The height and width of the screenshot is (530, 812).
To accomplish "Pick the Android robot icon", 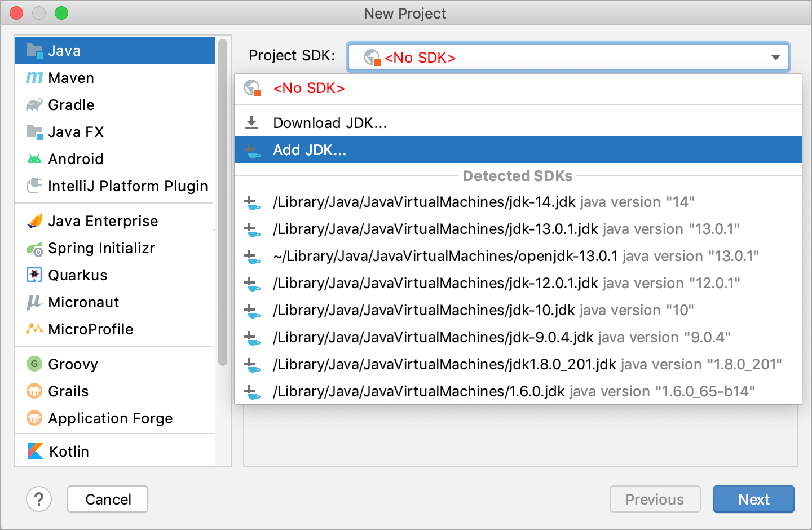I will point(34,159).
